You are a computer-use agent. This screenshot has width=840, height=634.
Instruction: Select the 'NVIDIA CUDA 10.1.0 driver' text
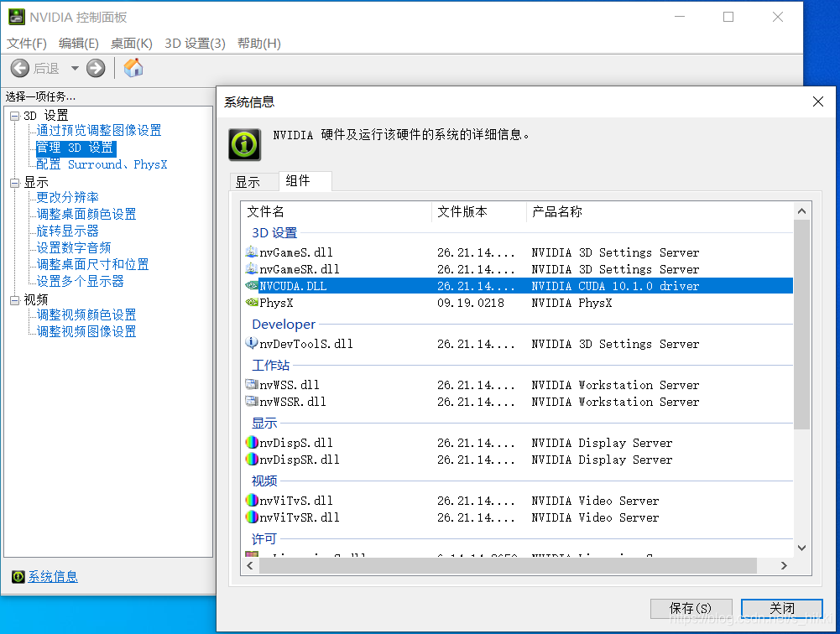pos(616,286)
